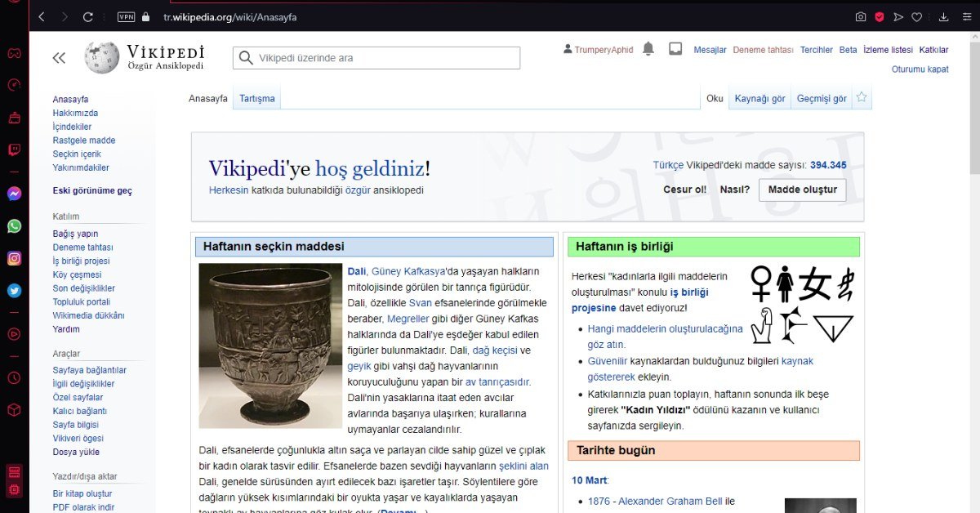Click the Türkçe link

[668, 165]
